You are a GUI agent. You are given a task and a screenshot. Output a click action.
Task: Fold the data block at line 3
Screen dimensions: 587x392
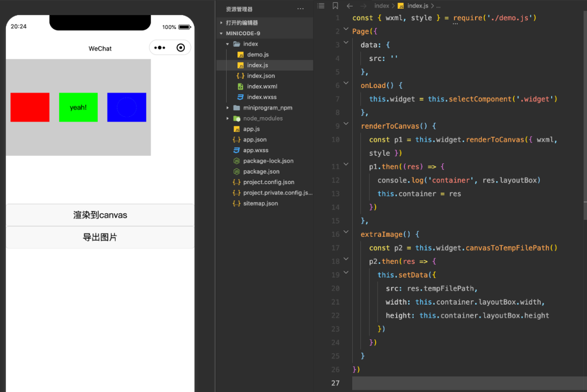[x=346, y=42]
